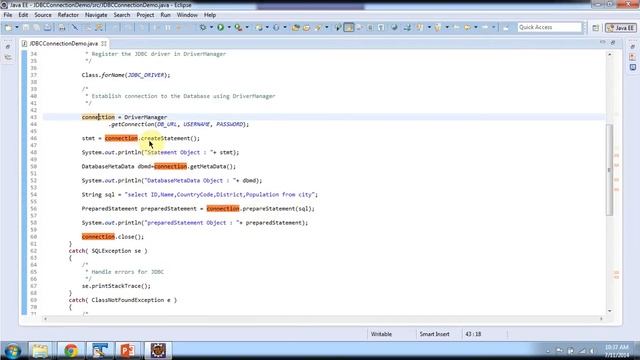Screen dimensions: 640x360
Task: Click the 43 : 18 cursor position
Action: click(473, 334)
